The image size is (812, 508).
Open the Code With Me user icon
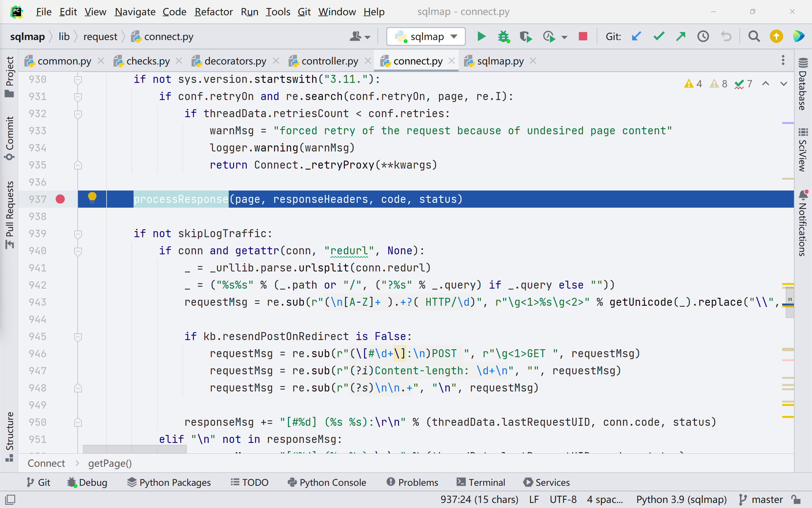pyautogui.click(x=360, y=36)
